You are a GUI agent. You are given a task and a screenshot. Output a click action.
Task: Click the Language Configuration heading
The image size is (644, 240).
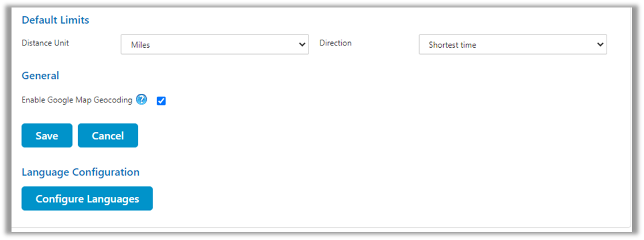80,172
